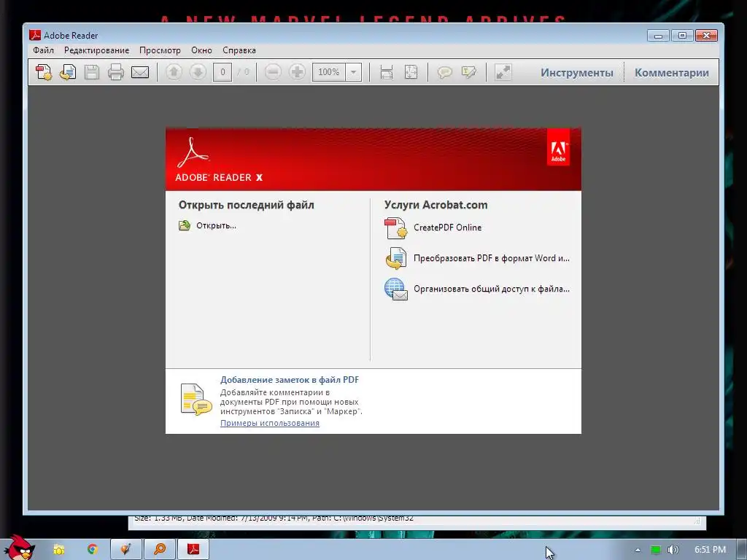Screen dimensions: 747x560
Task: Click Организовать общий доступ к файлам link
Action: tap(492, 289)
